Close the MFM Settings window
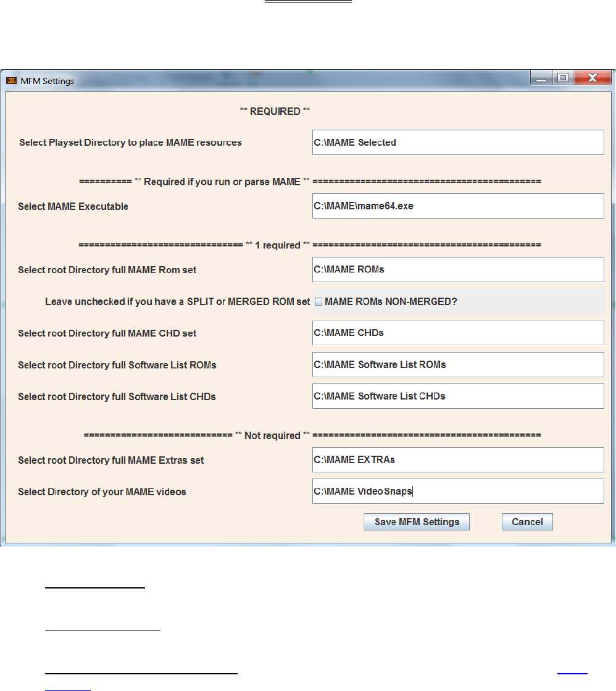Screen dimensions: 616x691 [x=593, y=78]
